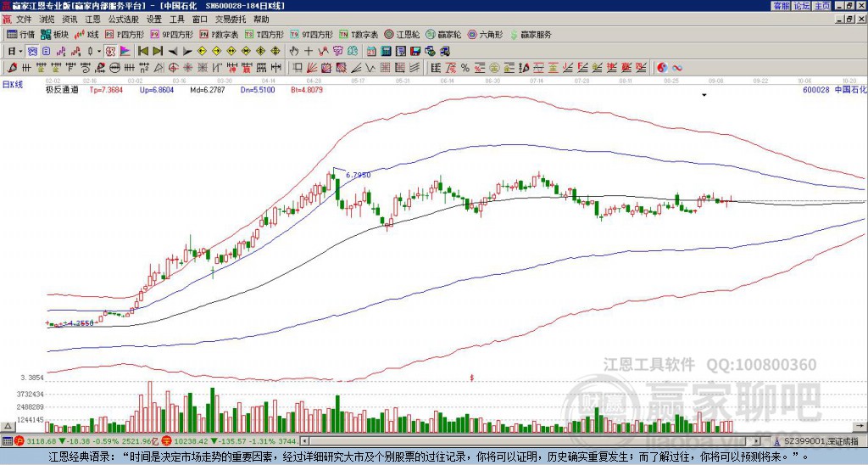Jump to last bar icon

point(158,52)
